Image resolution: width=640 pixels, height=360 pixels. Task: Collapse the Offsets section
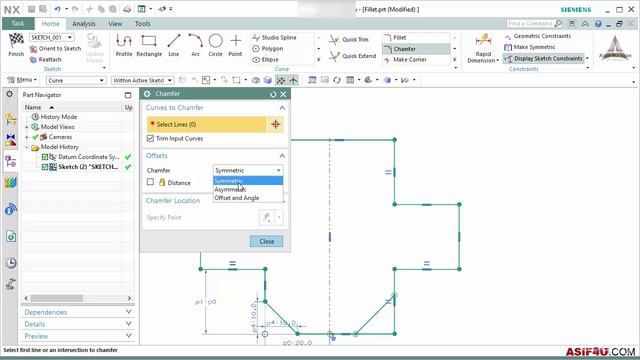tap(282, 156)
